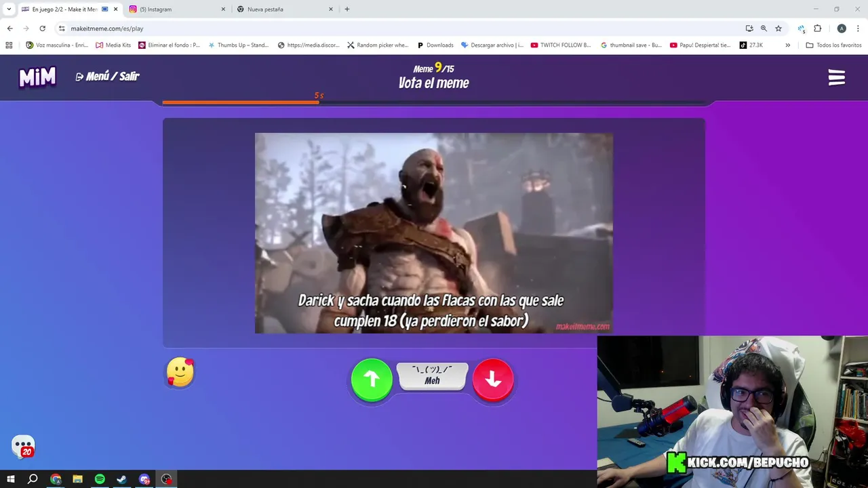Expand the tab search dropdown

[x=9, y=9]
